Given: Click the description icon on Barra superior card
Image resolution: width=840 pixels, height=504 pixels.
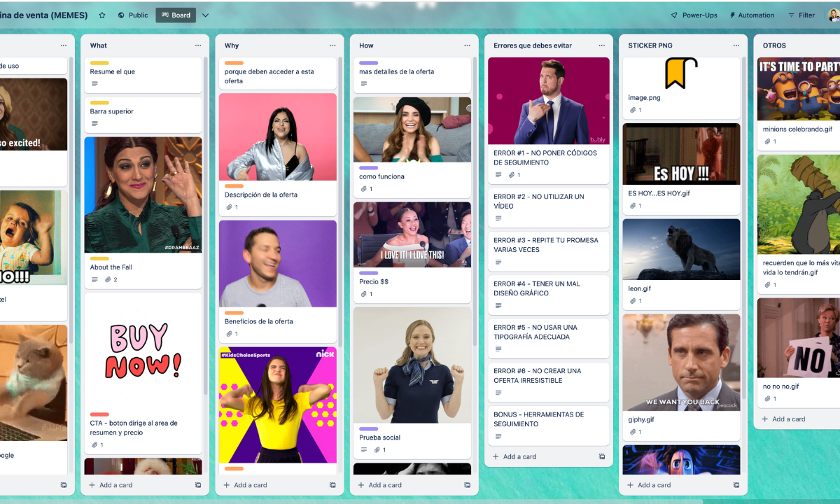Looking at the screenshot, I should (95, 124).
